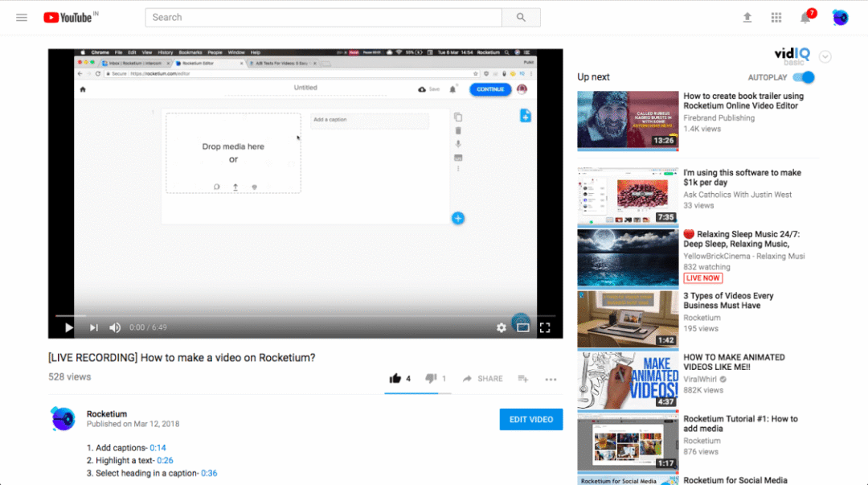The image size is (868, 485).
Task: Click the upload video icon
Action: (747, 18)
